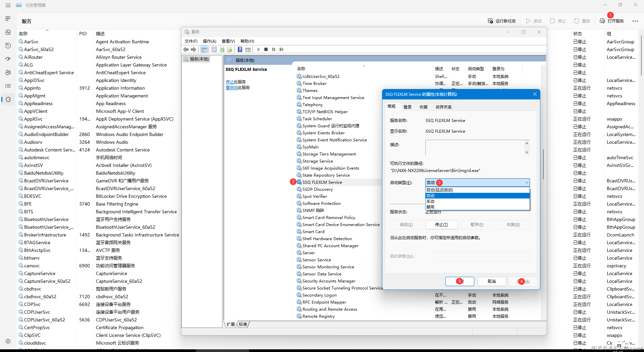The image size is (644, 352).
Task: Switch to Recovery tab in properties dialog
Action: coord(424,107)
